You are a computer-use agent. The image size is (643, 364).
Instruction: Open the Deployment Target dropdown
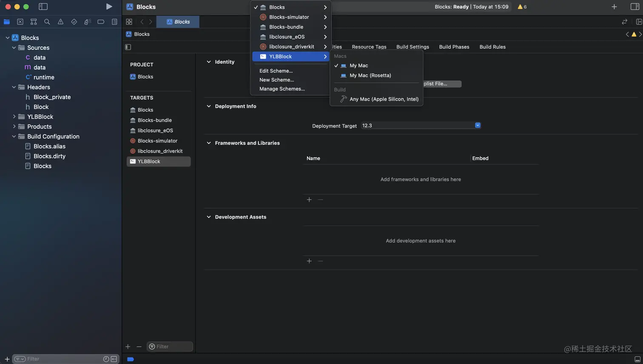[x=478, y=125]
